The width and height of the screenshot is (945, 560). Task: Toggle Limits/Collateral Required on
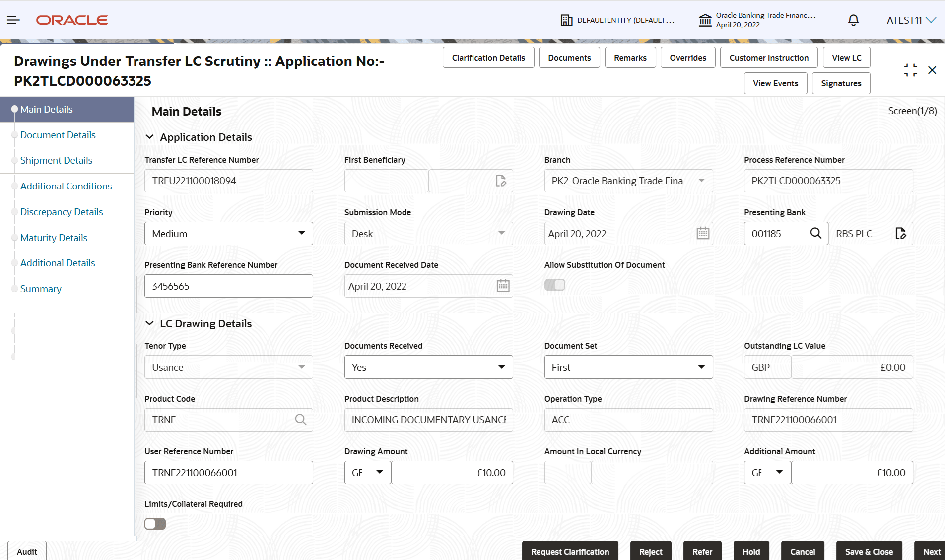coord(155,523)
